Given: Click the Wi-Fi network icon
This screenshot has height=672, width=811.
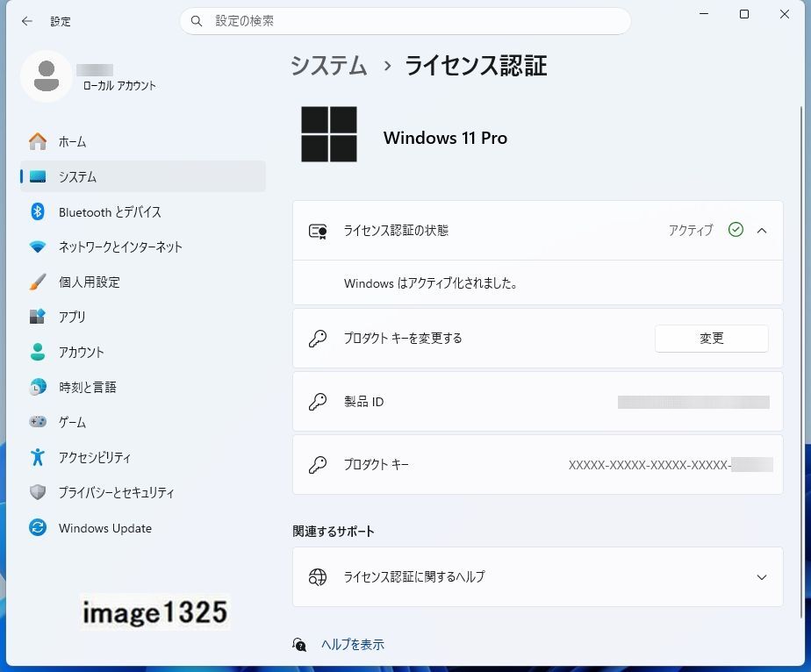Looking at the screenshot, I should click(x=38, y=247).
